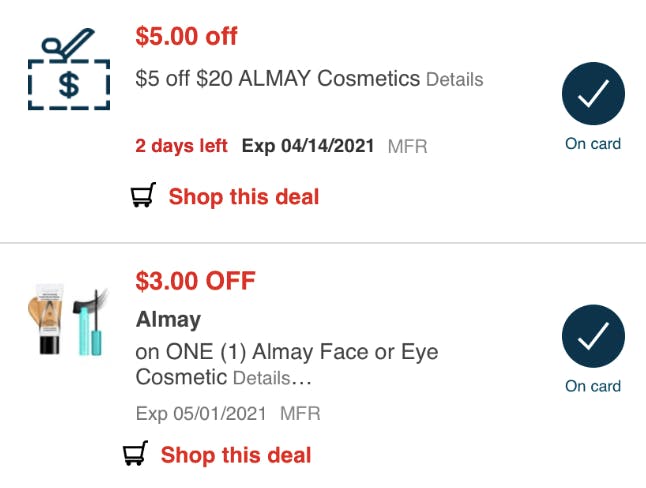
Task: Click the '2 days left' expiration warning
Action: [181, 146]
